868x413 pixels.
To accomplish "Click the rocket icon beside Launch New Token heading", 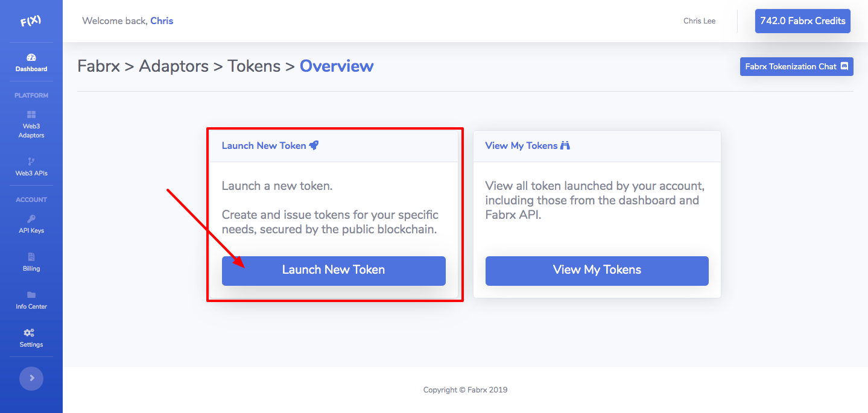I will pos(314,145).
